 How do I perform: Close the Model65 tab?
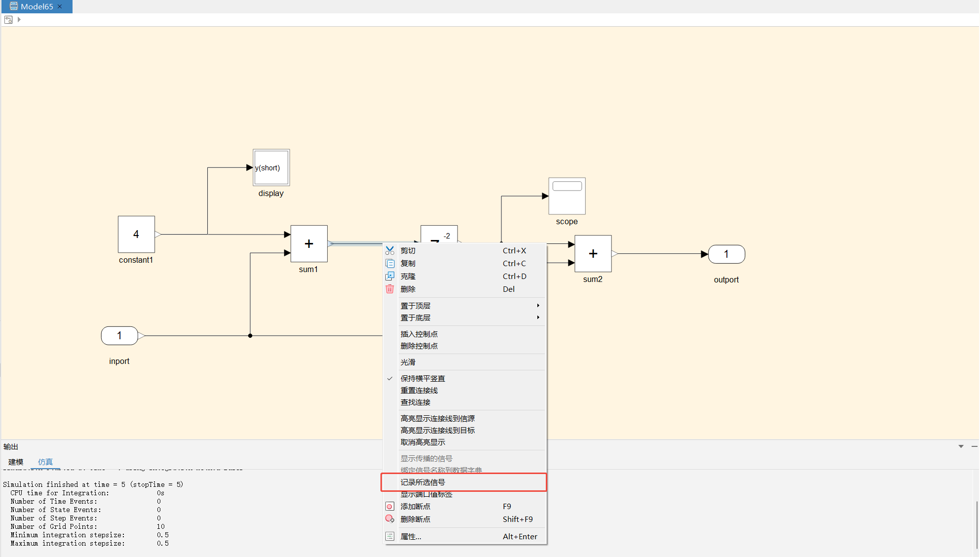point(60,6)
